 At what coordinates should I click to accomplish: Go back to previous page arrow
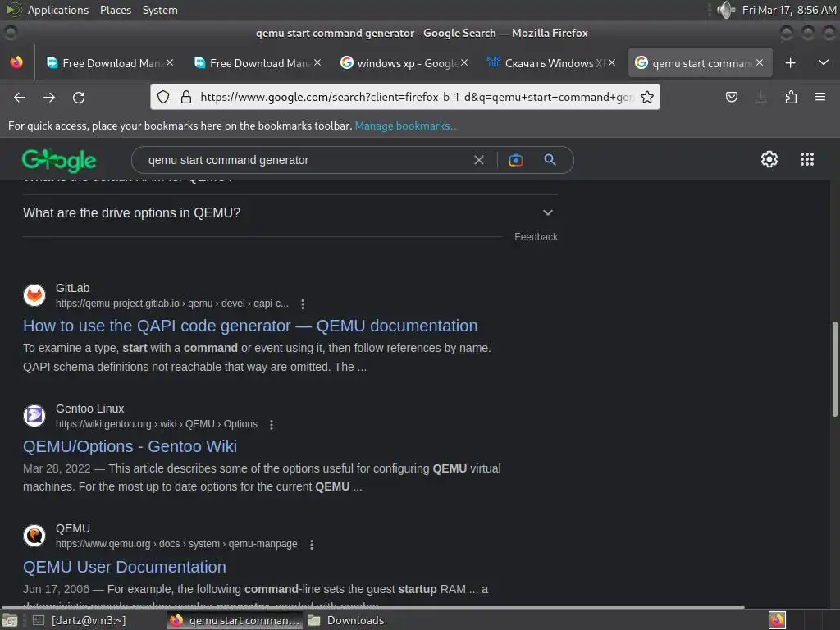click(x=20, y=97)
